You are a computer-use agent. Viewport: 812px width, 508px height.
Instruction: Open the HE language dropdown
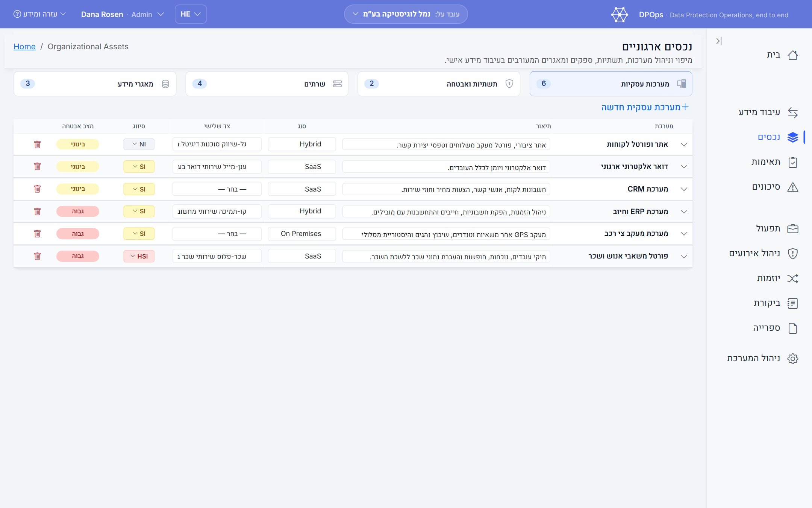(x=191, y=14)
